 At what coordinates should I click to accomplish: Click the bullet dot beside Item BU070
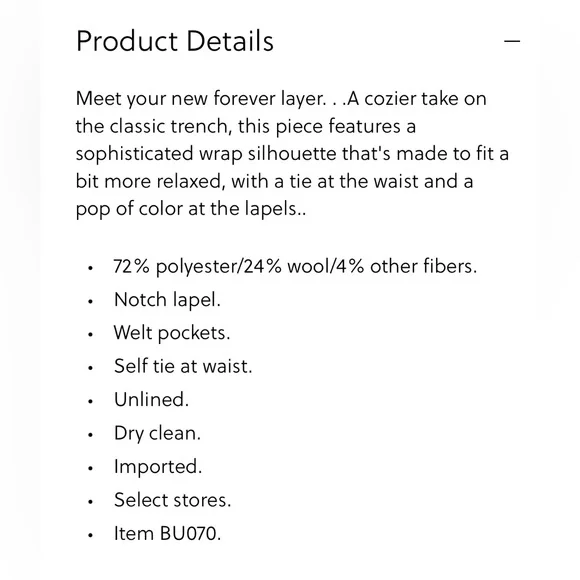91,535
